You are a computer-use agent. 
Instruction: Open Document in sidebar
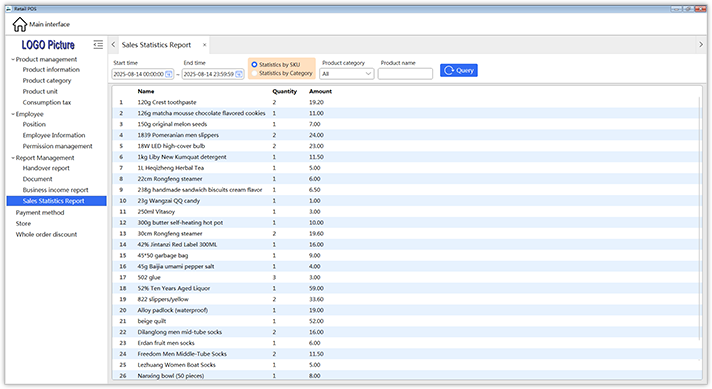(x=38, y=179)
